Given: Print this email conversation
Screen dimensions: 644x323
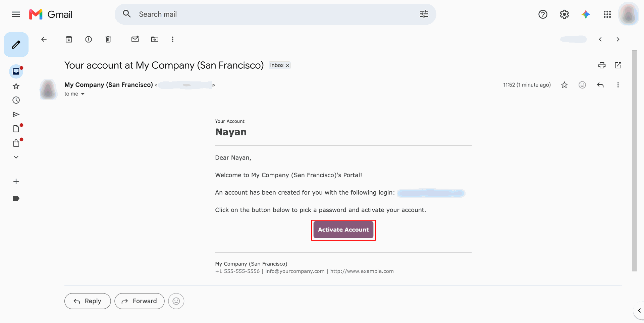Looking at the screenshot, I should pos(602,65).
